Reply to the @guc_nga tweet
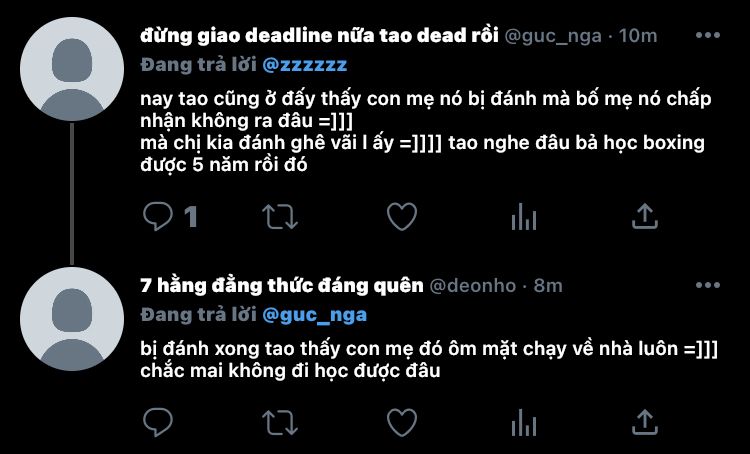 click(x=158, y=217)
